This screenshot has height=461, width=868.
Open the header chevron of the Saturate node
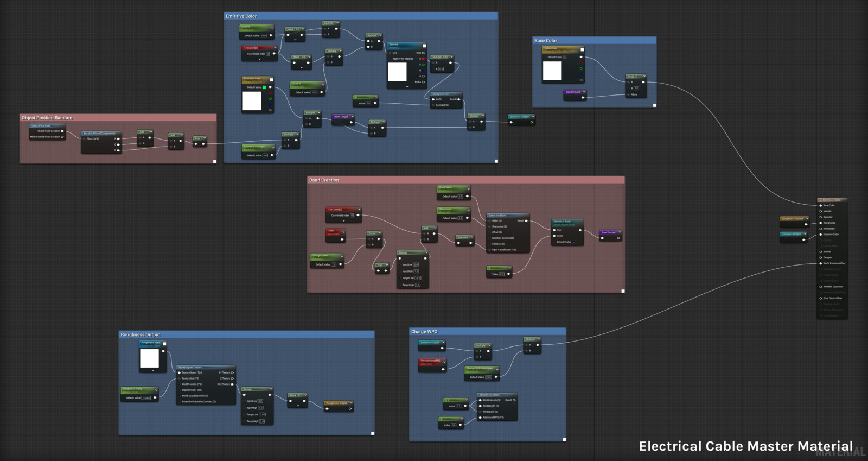[x=472, y=237]
